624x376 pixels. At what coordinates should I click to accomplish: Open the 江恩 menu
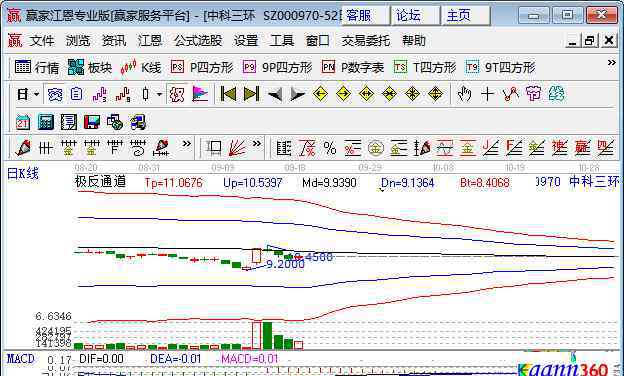pyautogui.click(x=150, y=41)
